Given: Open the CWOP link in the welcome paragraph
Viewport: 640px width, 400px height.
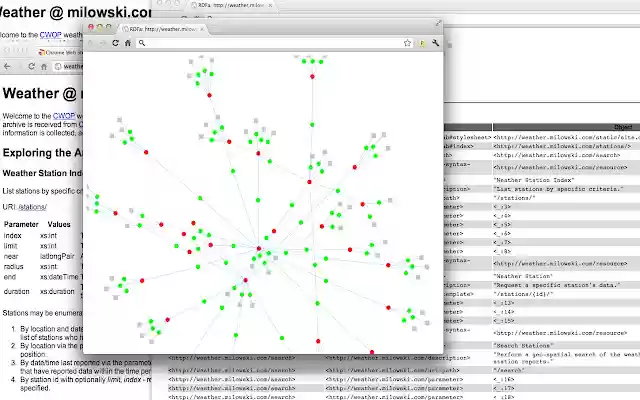Looking at the screenshot, I should click(64, 116).
